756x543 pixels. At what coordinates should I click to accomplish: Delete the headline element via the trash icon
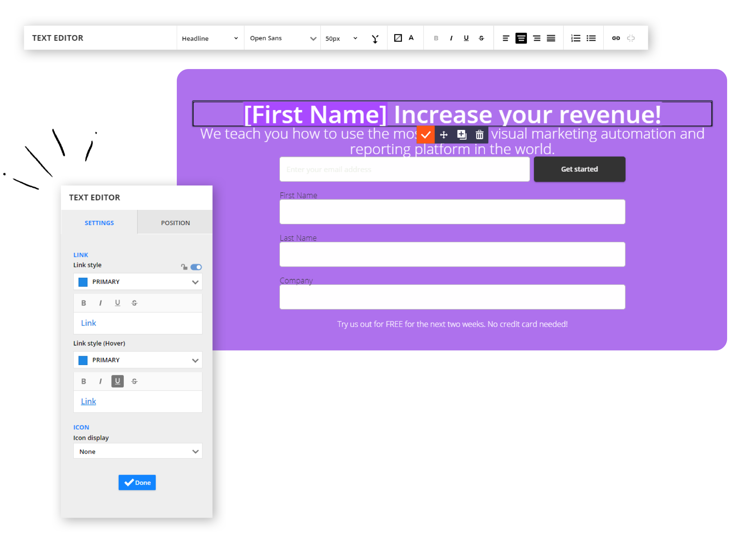tap(479, 134)
